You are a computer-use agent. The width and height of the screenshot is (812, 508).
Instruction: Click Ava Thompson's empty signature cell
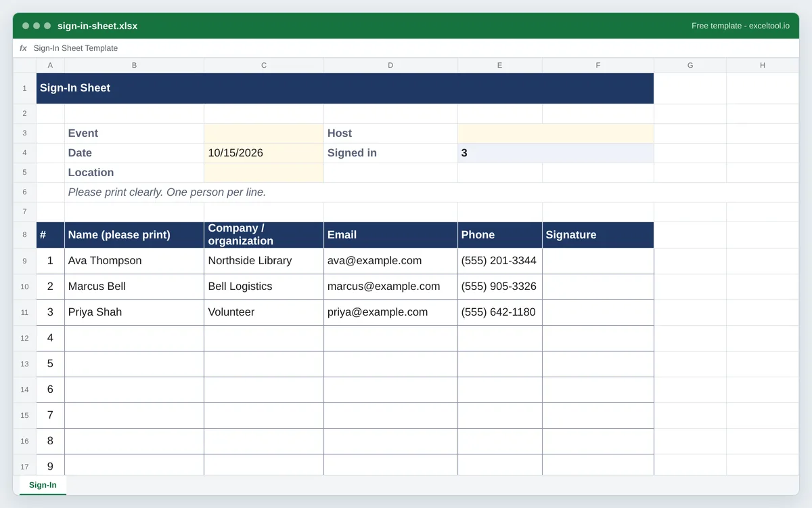pos(598,261)
